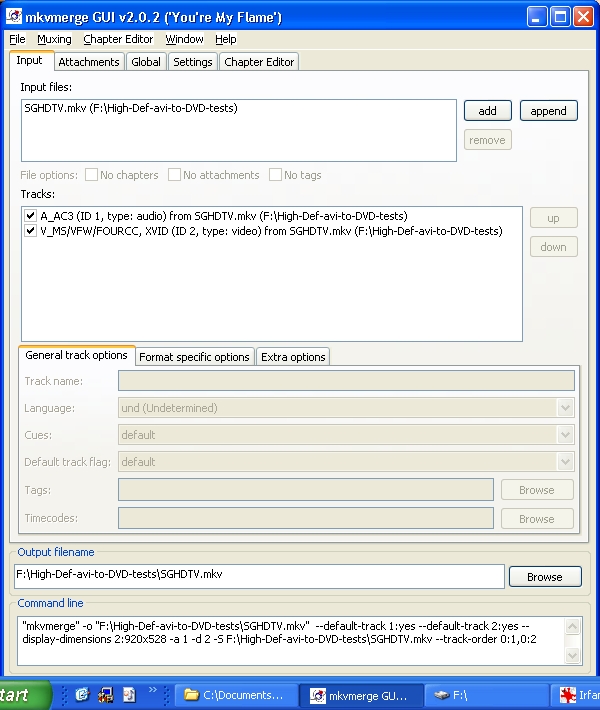Toggle the No tags checkbox
The image size is (600, 710).
click(x=275, y=174)
